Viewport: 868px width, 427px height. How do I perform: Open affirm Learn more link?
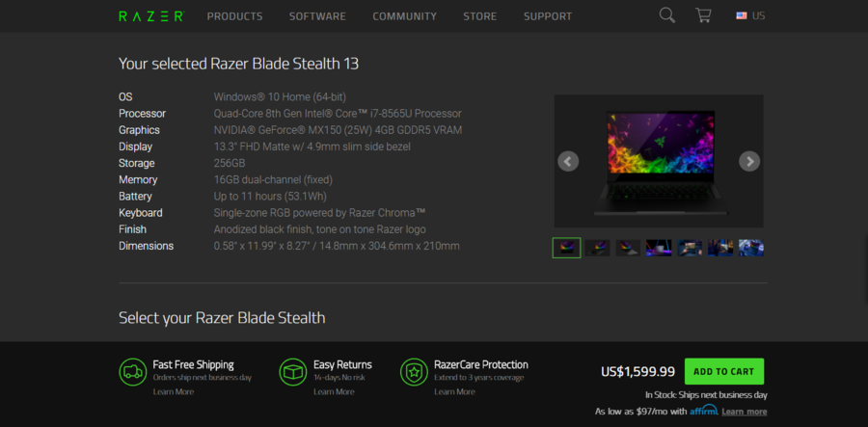[x=745, y=412]
